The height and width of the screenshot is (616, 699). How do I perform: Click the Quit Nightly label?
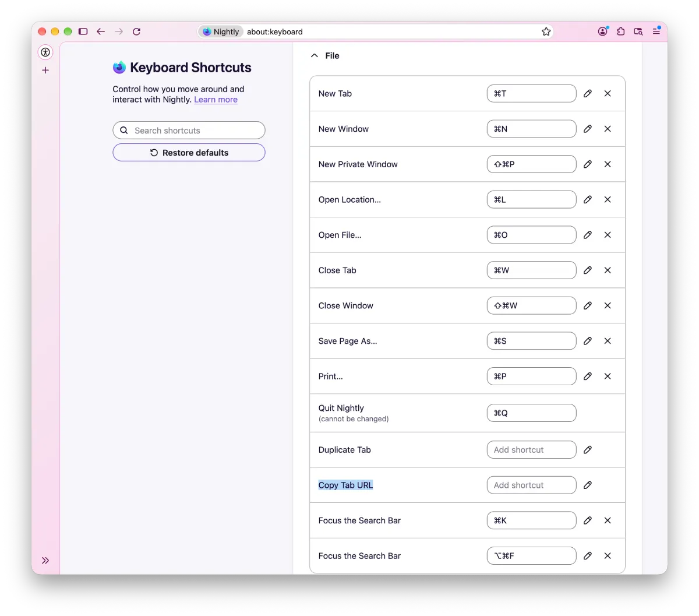point(341,408)
